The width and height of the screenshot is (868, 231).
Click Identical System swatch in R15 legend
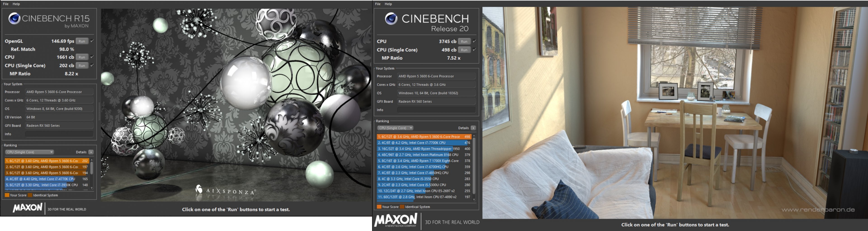pos(30,195)
